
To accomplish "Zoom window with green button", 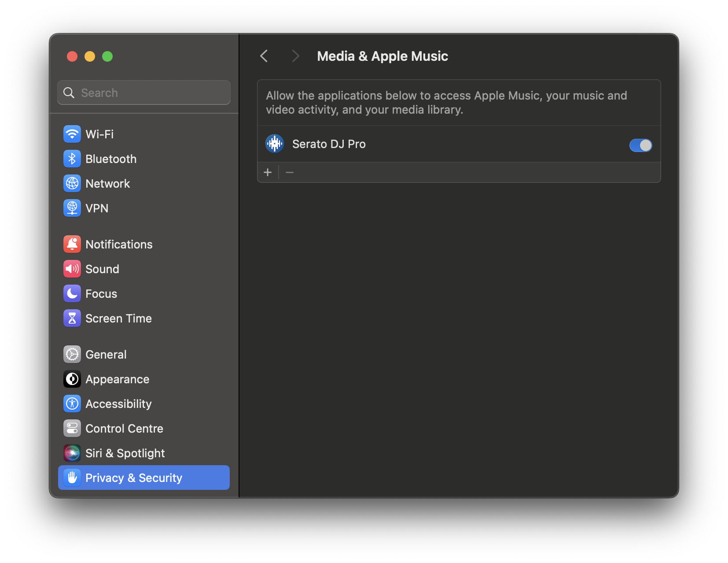I will [107, 56].
